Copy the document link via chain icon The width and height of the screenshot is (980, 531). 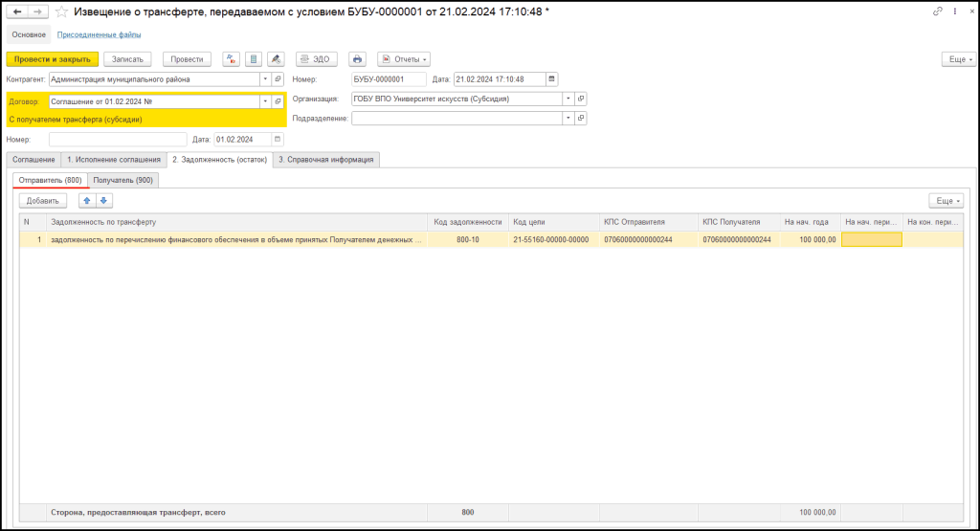[936, 11]
